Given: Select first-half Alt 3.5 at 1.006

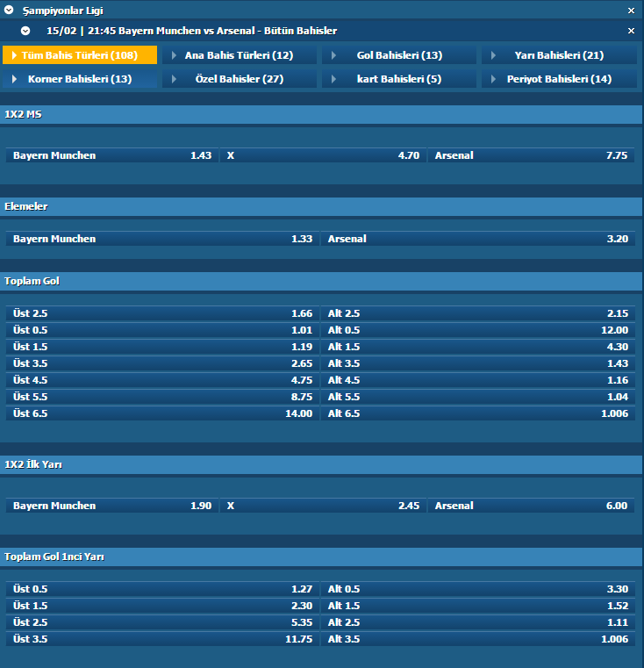Looking at the screenshot, I should click(478, 639).
